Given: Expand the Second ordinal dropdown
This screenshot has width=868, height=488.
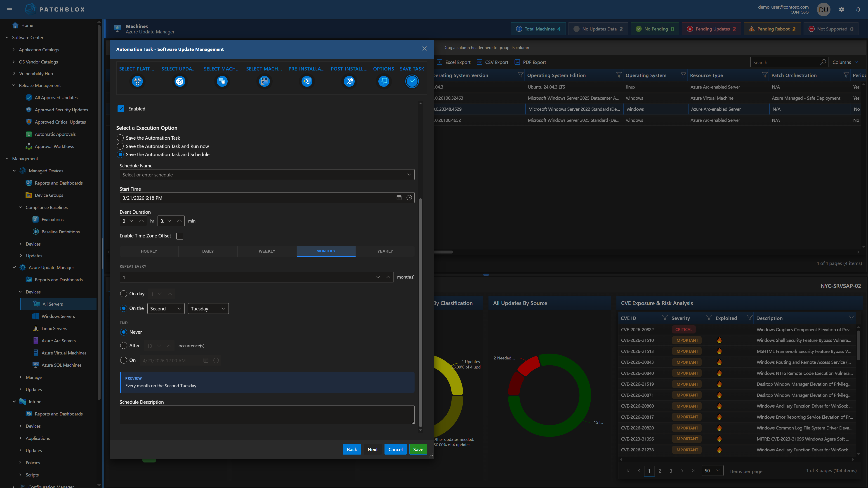Looking at the screenshot, I should (166, 308).
